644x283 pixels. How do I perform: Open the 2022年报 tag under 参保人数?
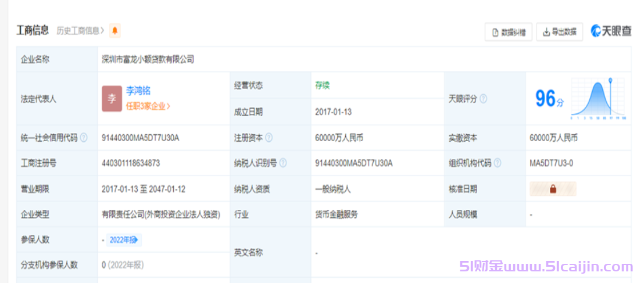point(124,240)
